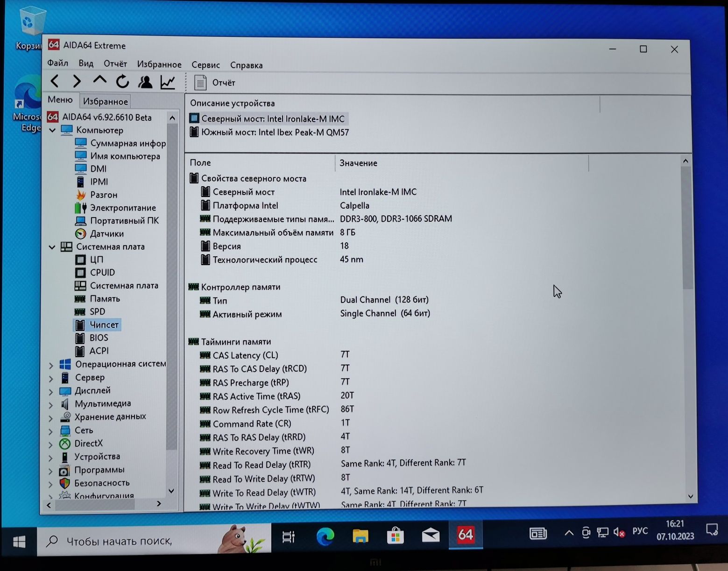Switch to the Меню tab
This screenshot has height=571, width=728.
tap(60, 99)
